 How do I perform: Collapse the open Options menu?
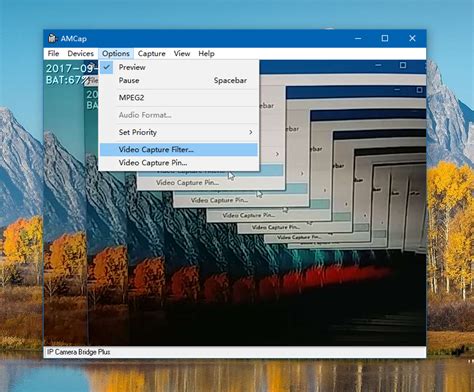click(116, 54)
